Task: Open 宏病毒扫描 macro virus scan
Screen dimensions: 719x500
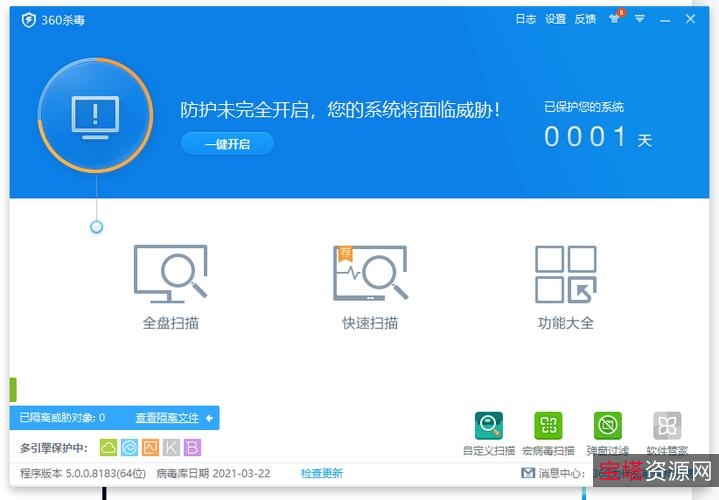Action: (548, 433)
